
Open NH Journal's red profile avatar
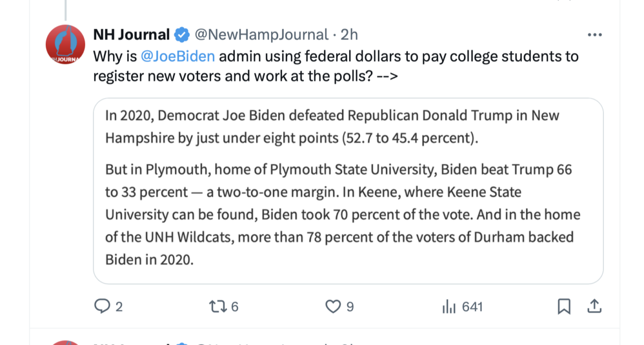coord(65,44)
